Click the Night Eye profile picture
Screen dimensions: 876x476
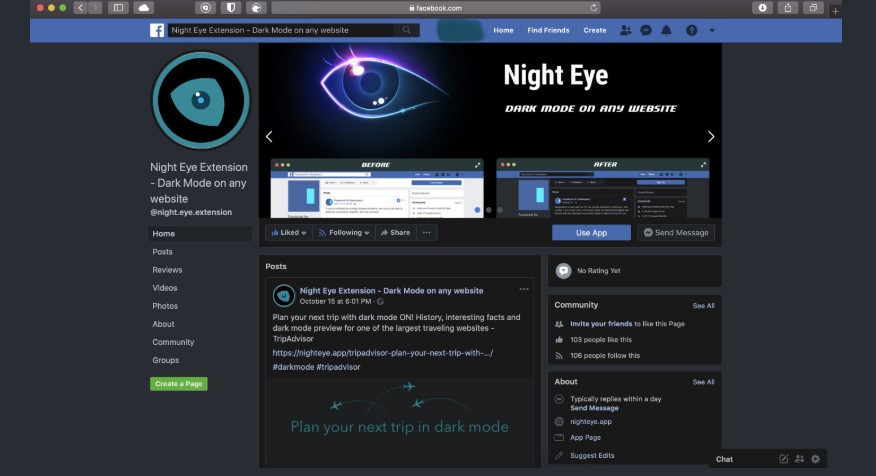(x=201, y=101)
